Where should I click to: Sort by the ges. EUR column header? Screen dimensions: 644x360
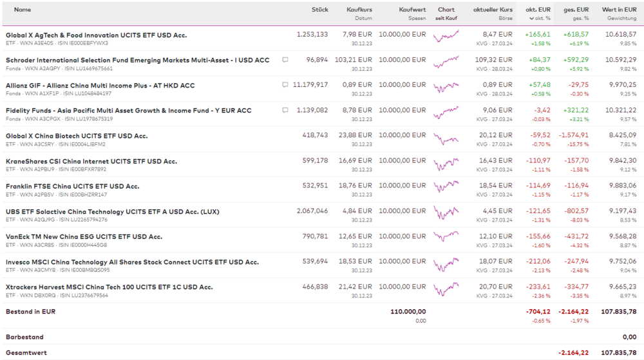tap(576, 10)
